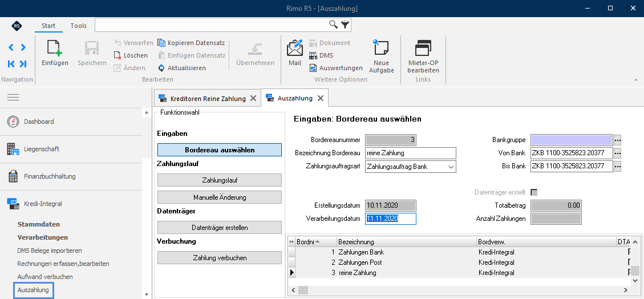Click Einfügen Datensatz
Viewport: 644px width, 299px height.
192,55
